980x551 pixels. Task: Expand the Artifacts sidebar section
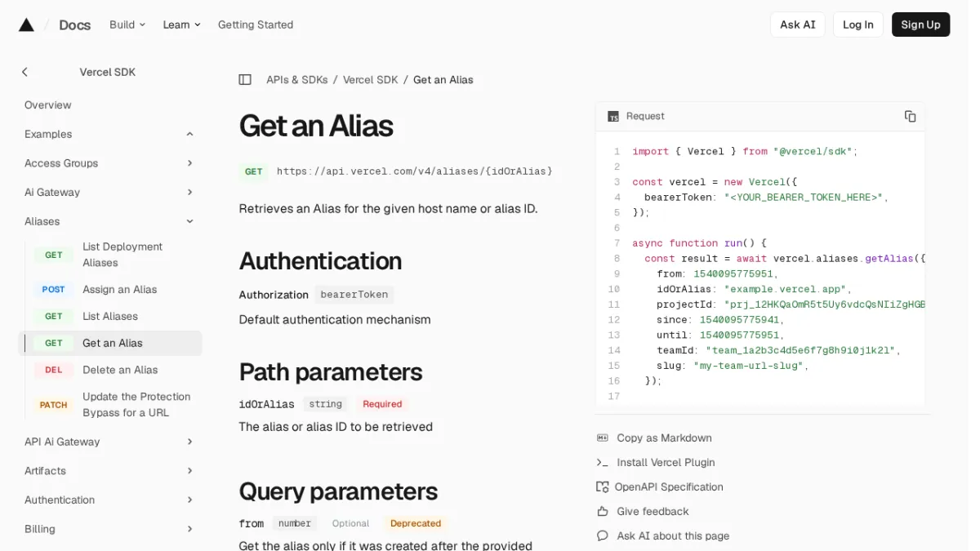pos(189,471)
